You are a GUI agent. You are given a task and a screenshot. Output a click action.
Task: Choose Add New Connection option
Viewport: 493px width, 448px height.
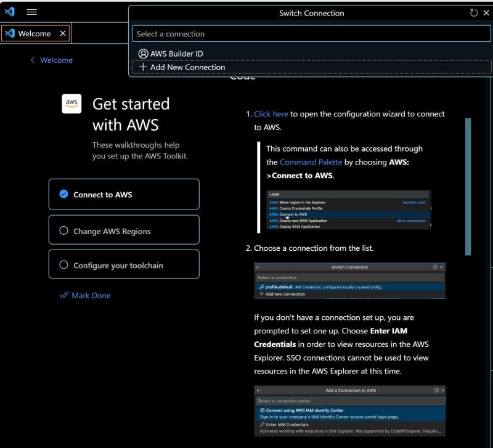[311, 67]
